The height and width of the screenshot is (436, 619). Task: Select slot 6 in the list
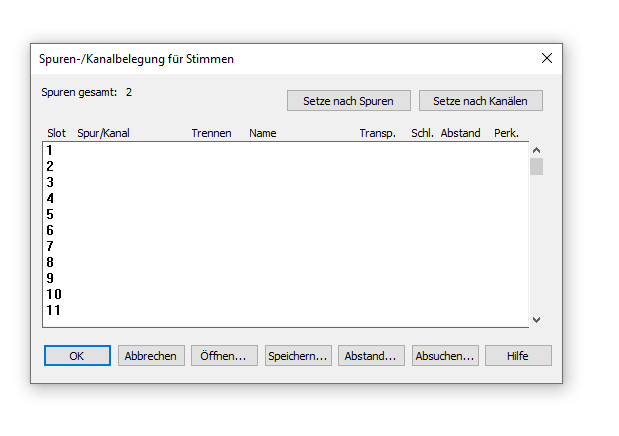(285, 230)
